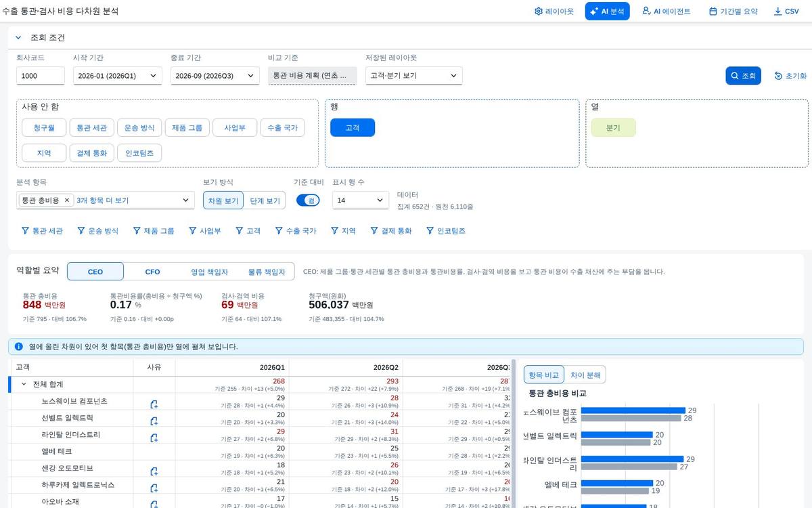The height and width of the screenshot is (508, 812).
Task: Open the AI 에이전트 assistant
Action: [666, 12]
